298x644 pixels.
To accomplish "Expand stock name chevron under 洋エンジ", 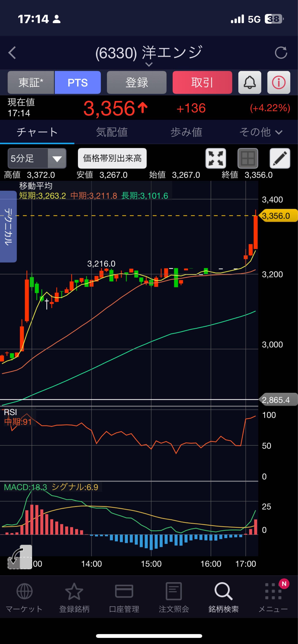I will pyautogui.click(x=149, y=65).
